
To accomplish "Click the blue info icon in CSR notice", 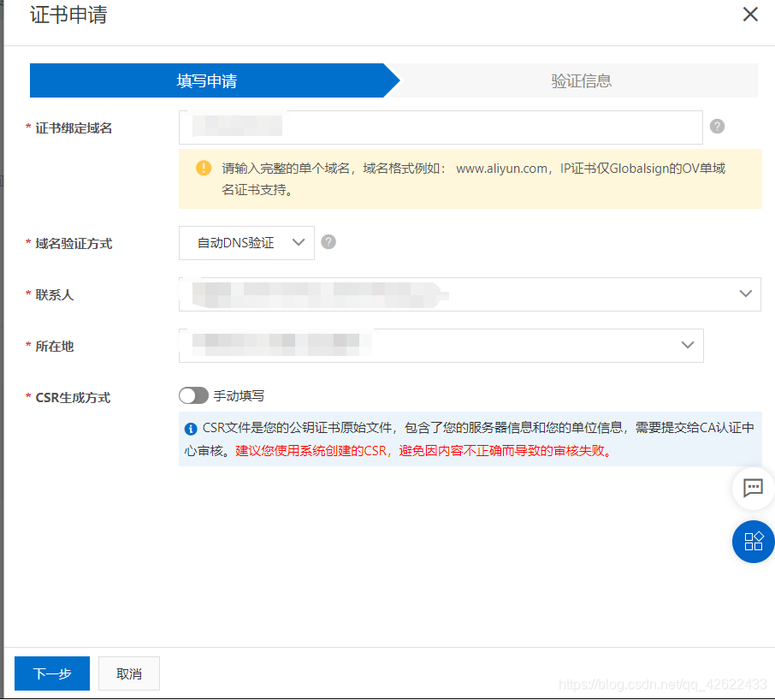I will click(x=191, y=429).
